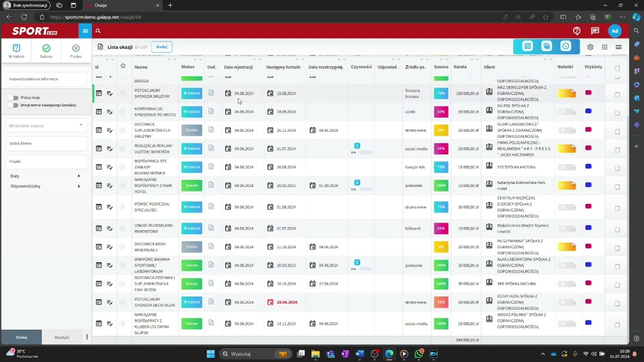Click the favorites star column header

[123, 66]
